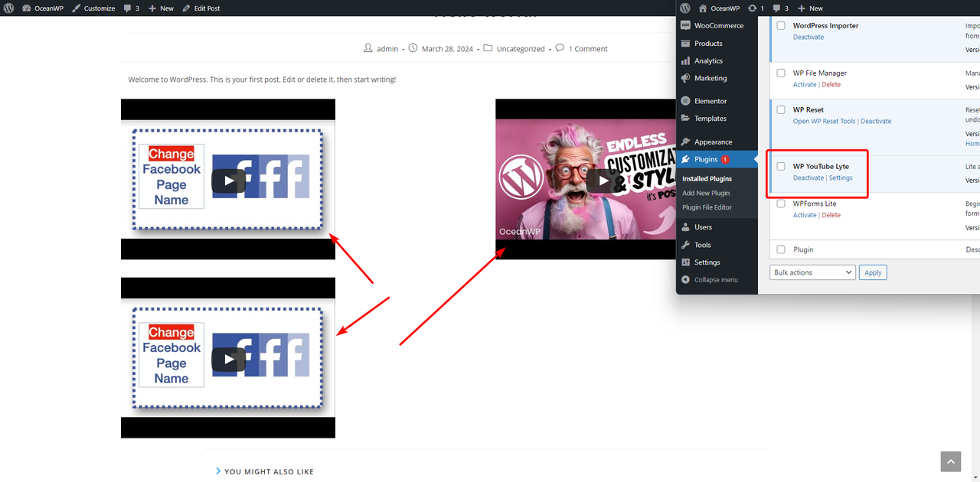Click the admin author link
This screenshot has width=980, height=482.
click(x=387, y=49)
